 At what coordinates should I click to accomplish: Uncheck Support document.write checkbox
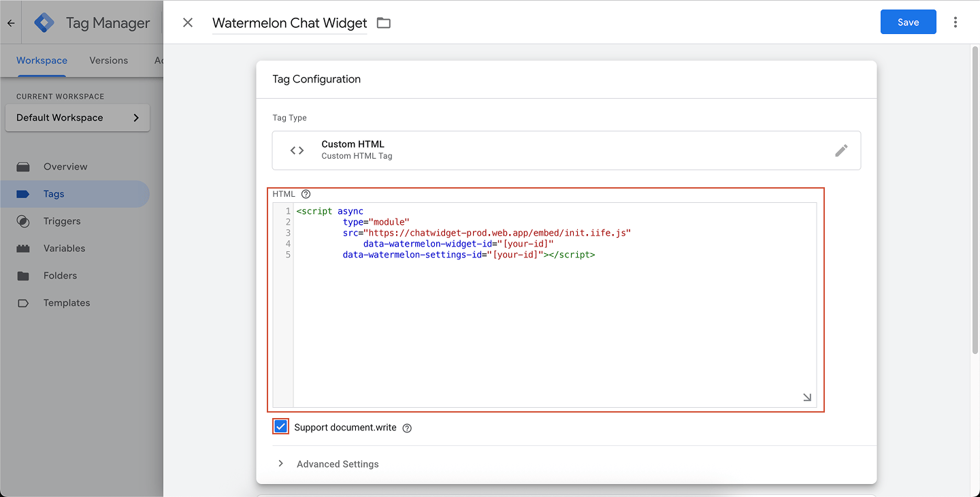[280, 427]
